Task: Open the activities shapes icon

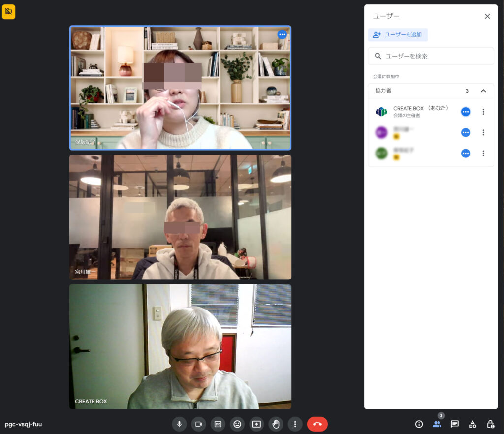Action: coord(472,424)
